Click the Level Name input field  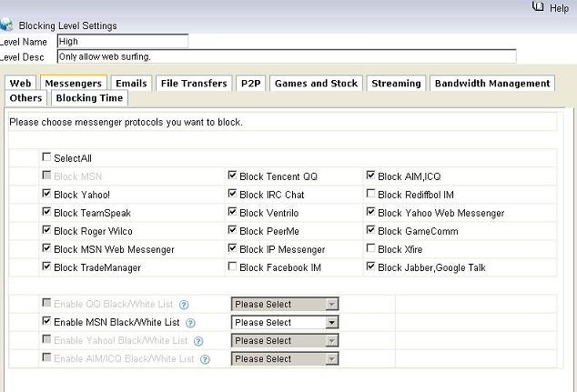[x=123, y=41]
